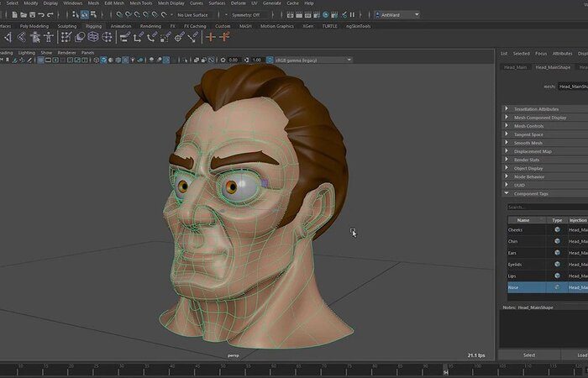This screenshot has height=378, width=588.
Task: Expand Displacement Map section
Action: pyautogui.click(x=507, y=151)
